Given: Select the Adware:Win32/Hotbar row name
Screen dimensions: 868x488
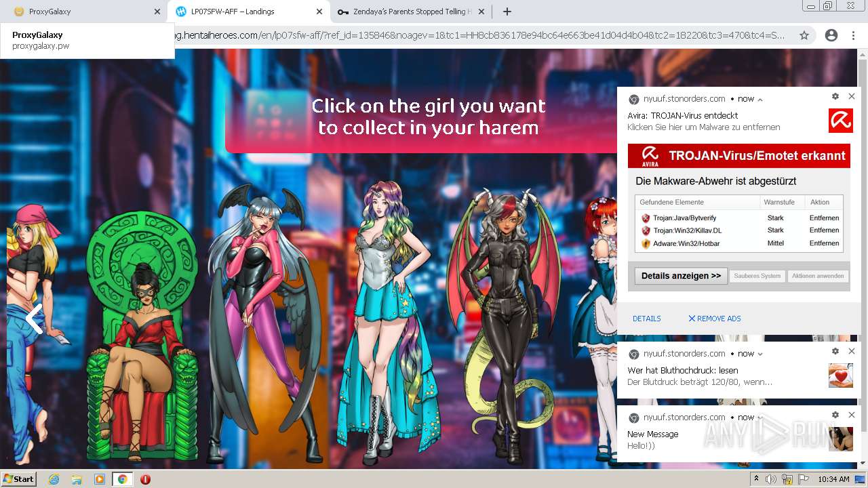Looking at the screenshot, I should coord(686,243).
